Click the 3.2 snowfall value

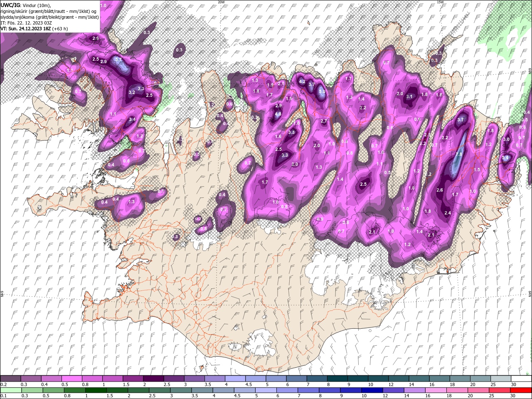(132, 92)
